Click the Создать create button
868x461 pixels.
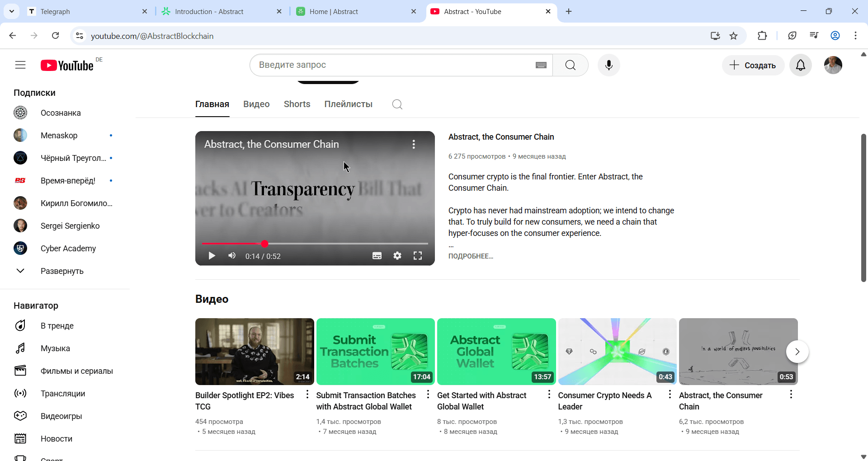[x=753, y=65]
